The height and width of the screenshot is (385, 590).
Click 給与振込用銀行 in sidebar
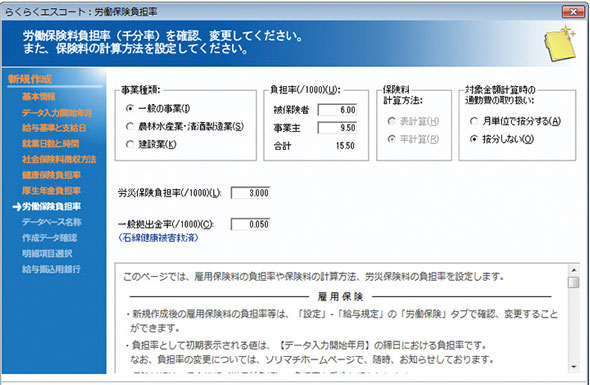pyautogui.click(x=51, y=269)
